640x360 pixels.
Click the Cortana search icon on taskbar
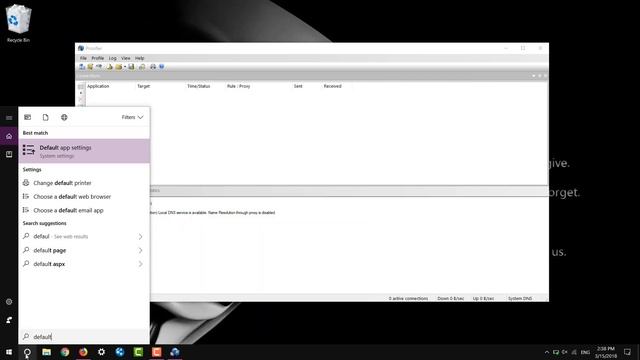27,352
